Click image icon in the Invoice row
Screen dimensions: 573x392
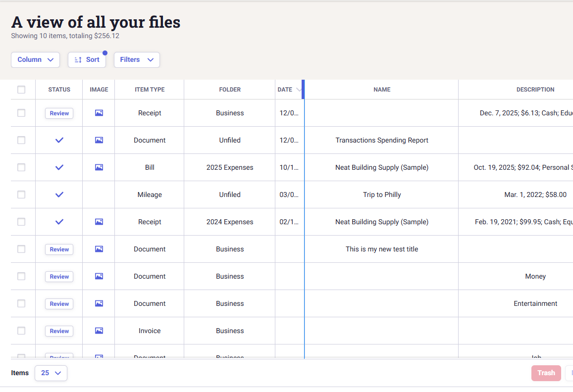pyautogui.click(x=99, y=331)
